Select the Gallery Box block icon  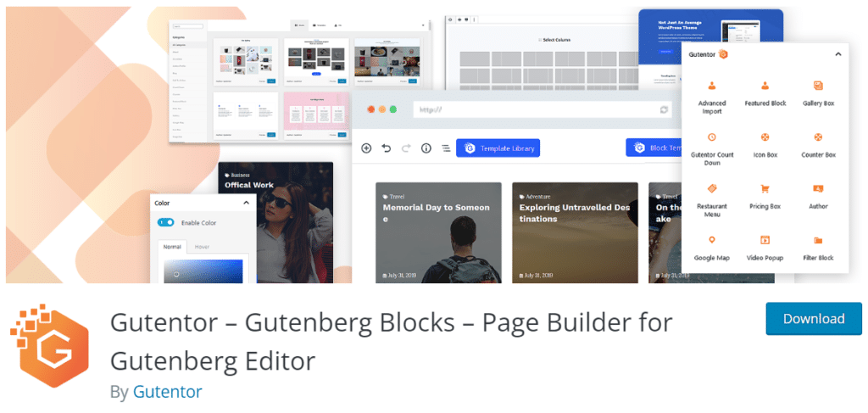[x=818, y=86]
